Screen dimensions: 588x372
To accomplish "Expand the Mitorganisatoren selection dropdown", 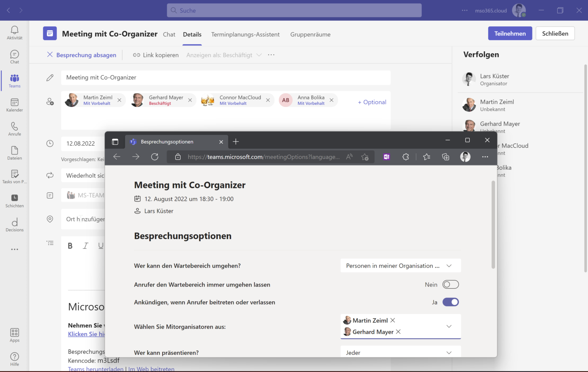I will [x=449, y=326].
